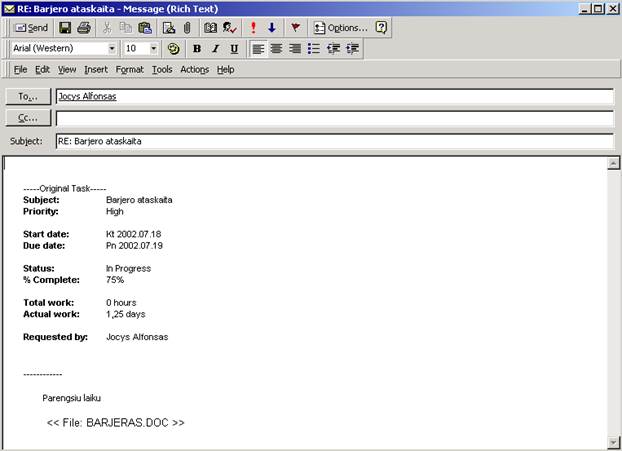Open the Options button in toolbar
This screenshot has height=451, width=622.
click(340, 28)
